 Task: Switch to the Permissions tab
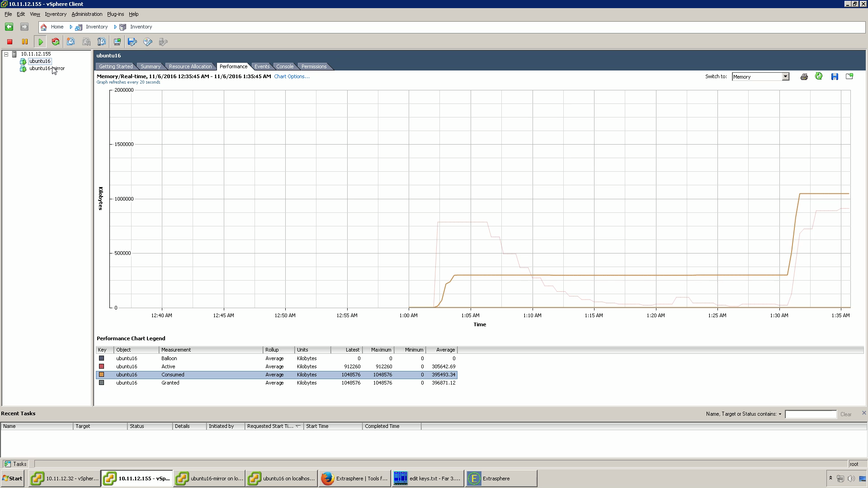point(314,66)
